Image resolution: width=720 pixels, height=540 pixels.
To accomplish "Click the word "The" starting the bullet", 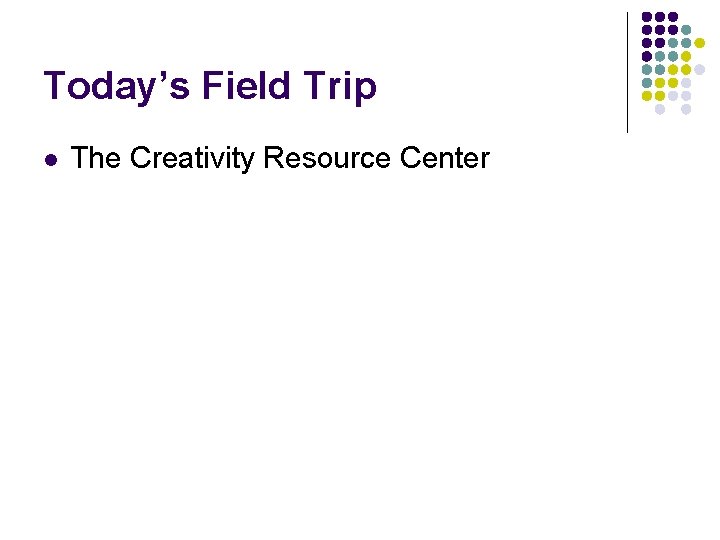I will 96,158.
